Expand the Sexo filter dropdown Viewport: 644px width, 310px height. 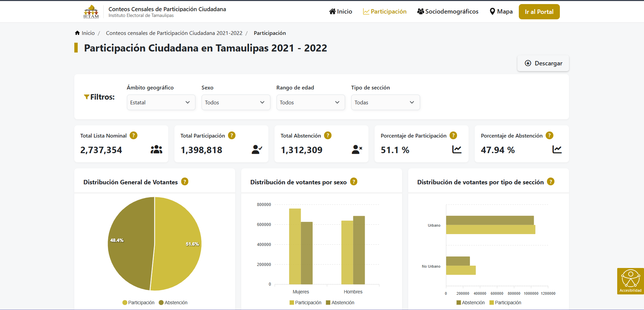pos(235,102)
